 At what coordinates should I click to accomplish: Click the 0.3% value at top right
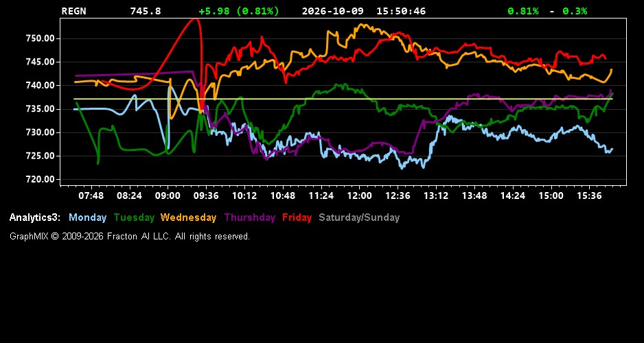coord(575,11)
